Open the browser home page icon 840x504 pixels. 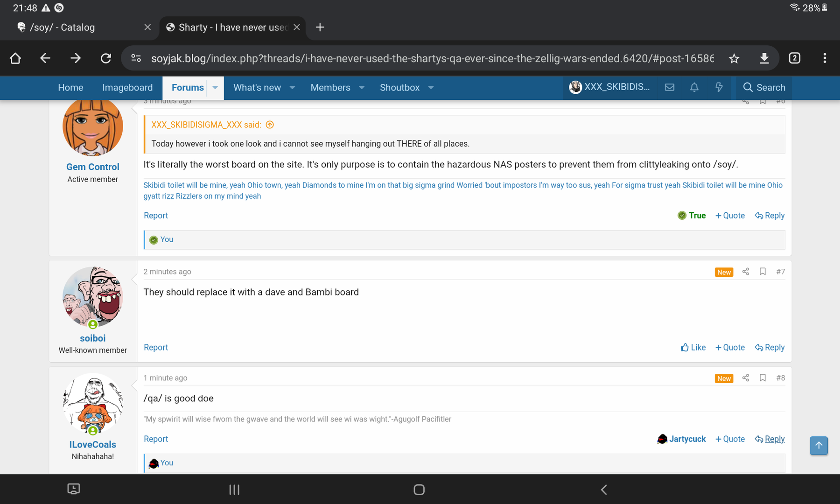coord(15,58)
